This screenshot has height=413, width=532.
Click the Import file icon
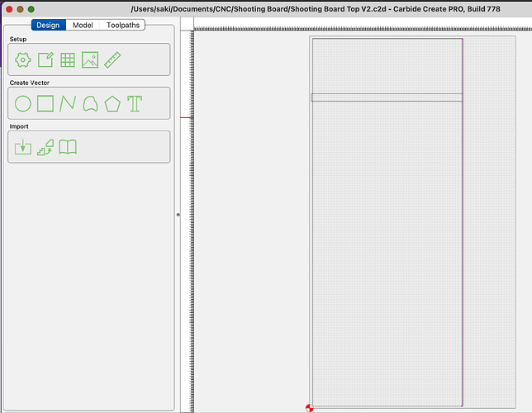[x=23, y=147]
